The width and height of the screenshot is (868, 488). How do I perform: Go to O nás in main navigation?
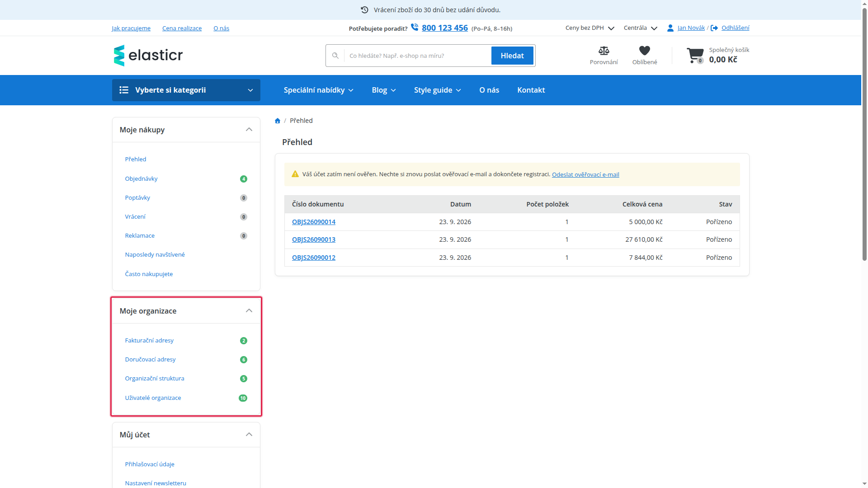point(489,90)
